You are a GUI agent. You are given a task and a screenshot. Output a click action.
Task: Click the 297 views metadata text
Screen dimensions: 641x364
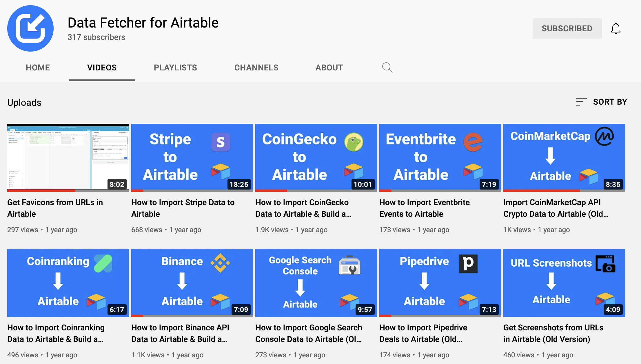click(x=23, y=230)
